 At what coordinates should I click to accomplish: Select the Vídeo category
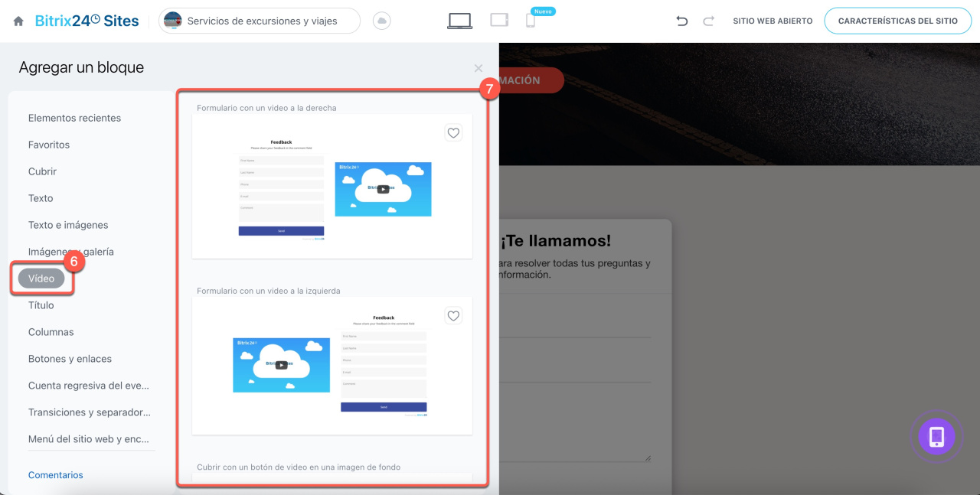click(41, 278)
